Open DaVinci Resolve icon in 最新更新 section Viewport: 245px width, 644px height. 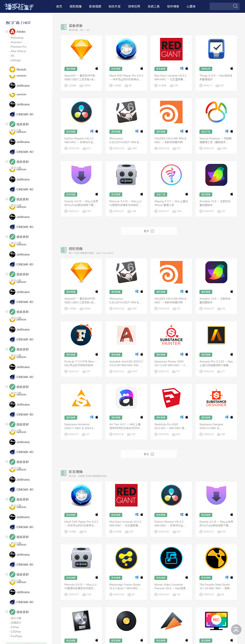tap(81, 112)
